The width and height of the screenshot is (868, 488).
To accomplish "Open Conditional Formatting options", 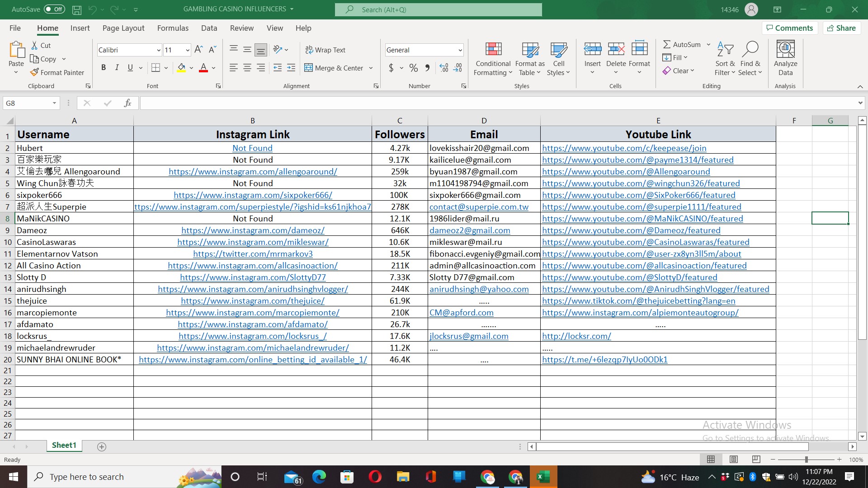I will [x=493, y=58].
